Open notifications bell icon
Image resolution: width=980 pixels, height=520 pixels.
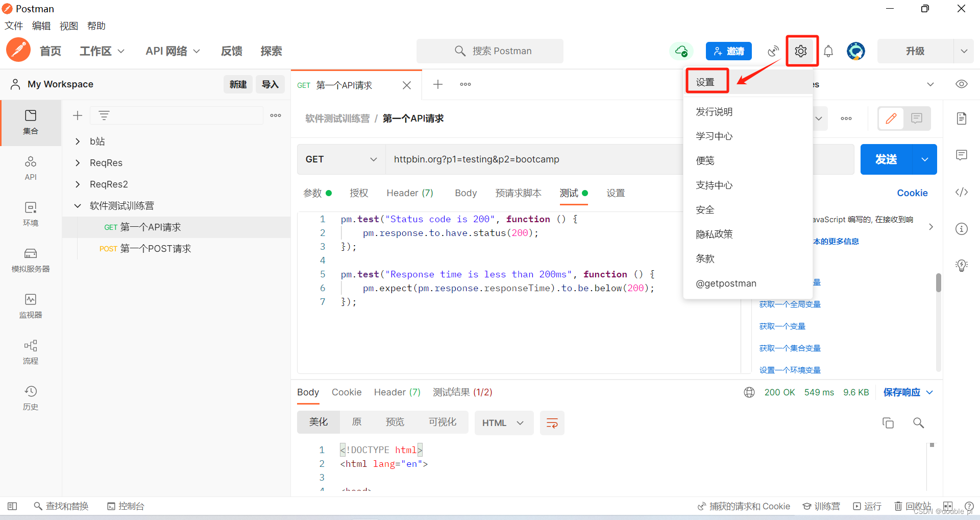[x=828, y=51]
